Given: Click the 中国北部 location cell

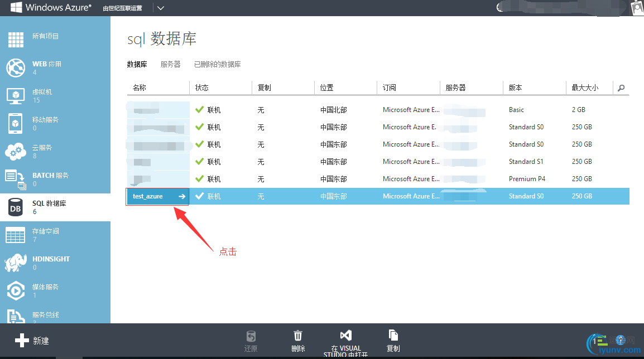Looking at the screenshot, I should tap(334, 110).
